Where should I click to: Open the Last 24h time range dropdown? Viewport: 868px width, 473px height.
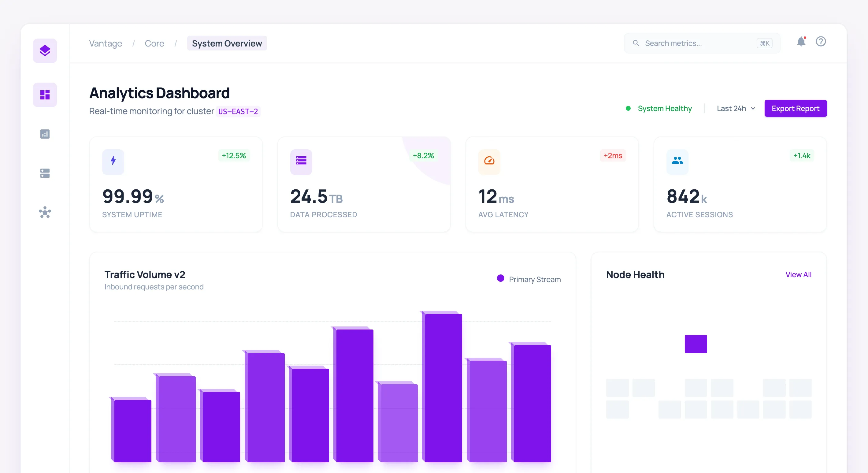(736, 108)
